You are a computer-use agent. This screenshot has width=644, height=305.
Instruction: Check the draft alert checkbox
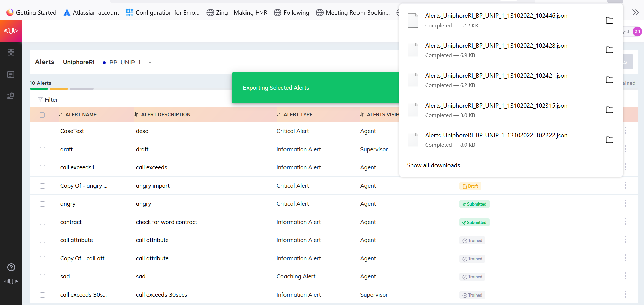pyautogui.click(x=42, y=150)
